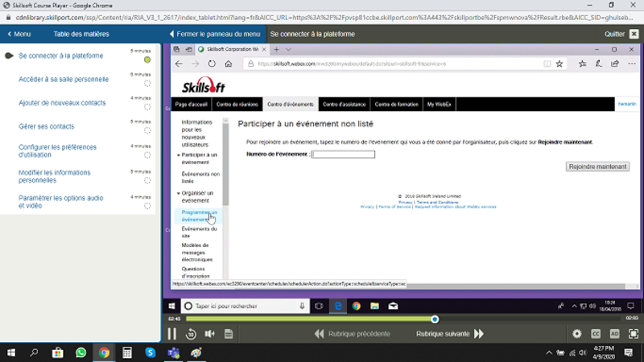Open the transcript notes icon
Image resolution: width=644 pixels, height=362 pixels.
pyautogui.click(x=229, y=334)
